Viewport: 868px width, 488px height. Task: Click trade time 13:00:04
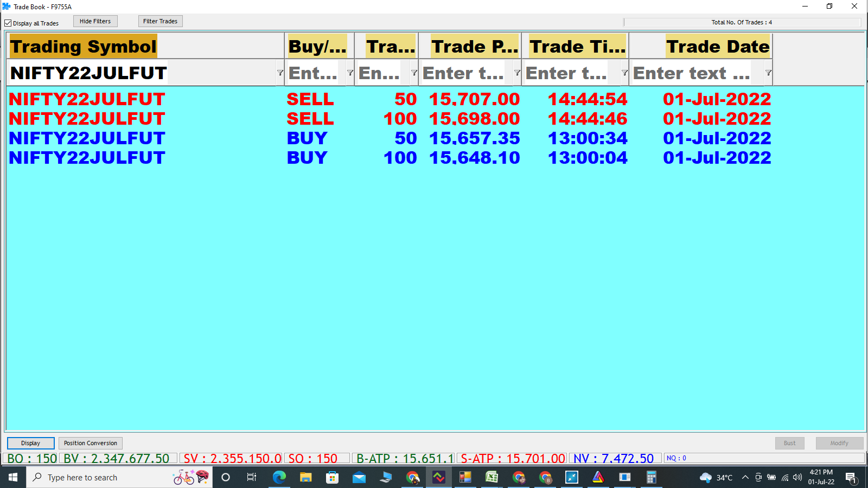point(588,158)
